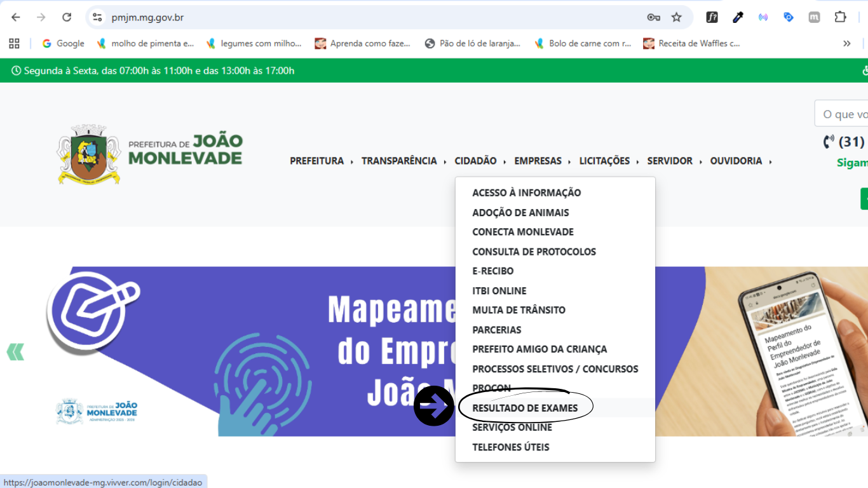Screen dimensions: 868x488
Task: View site information icon in address bar
Action: coord(97,17)
